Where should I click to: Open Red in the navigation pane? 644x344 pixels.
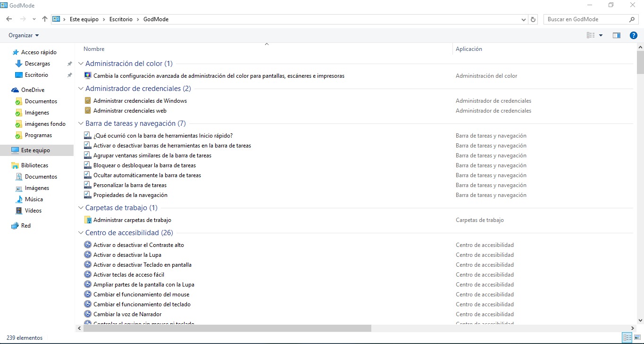[x=26, y=226]
